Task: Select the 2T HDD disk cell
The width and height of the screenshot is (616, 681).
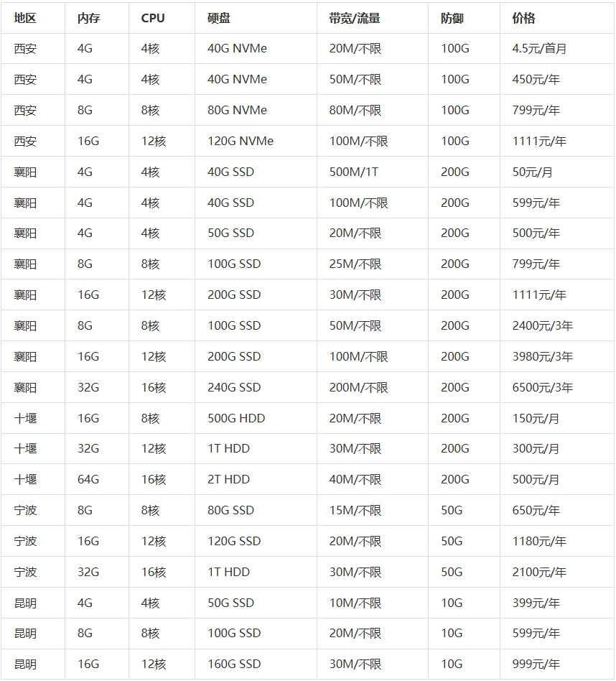Action: (228, 480)
